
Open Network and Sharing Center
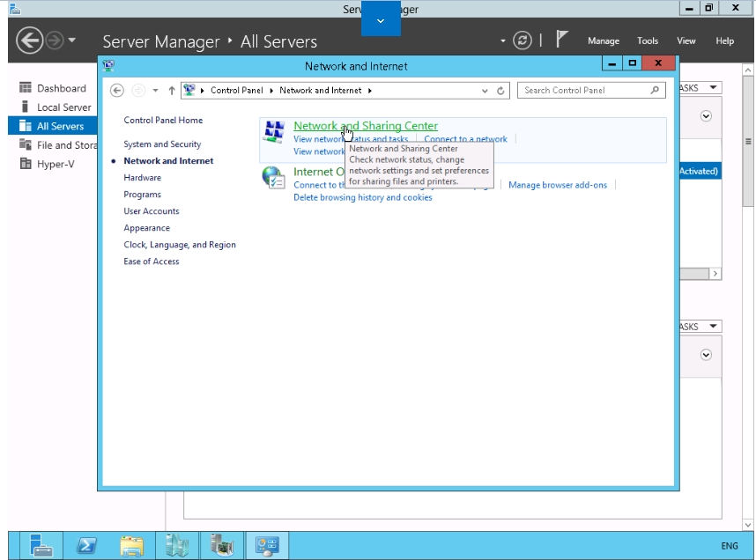pyautogui.click(x=366, y=126)
